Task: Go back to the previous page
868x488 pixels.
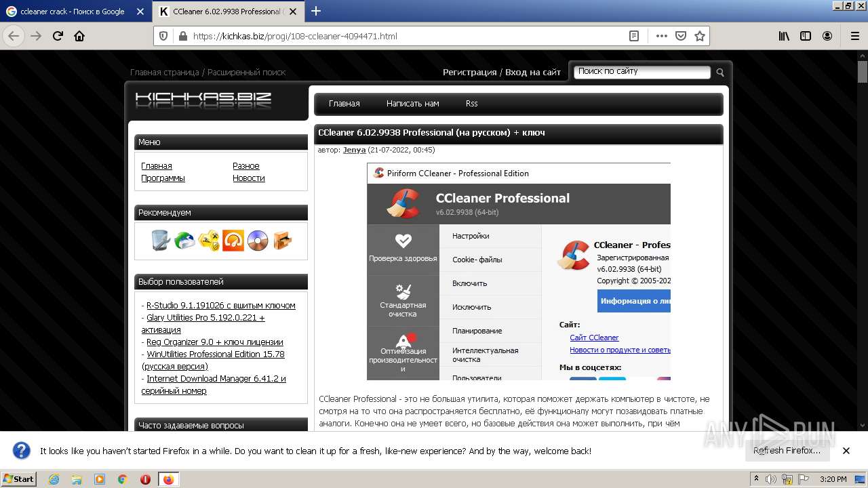Action: 14,36
